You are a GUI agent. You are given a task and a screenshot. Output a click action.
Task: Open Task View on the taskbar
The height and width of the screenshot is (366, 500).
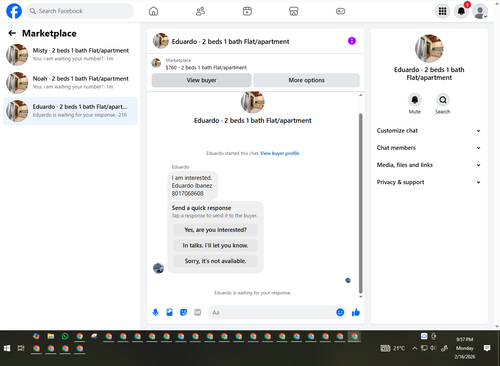pyautogui.click(x=21, y=348)
